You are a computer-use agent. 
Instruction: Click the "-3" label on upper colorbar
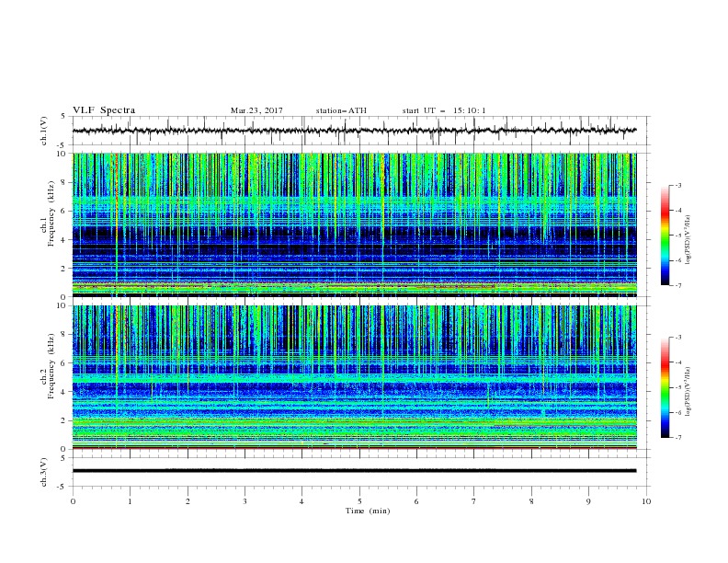(678, 185)
